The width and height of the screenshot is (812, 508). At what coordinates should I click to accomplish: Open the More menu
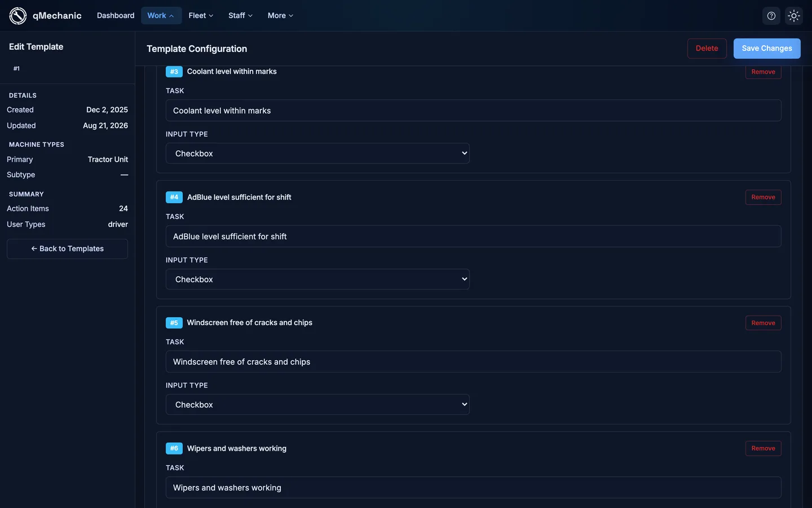[280, 16]
